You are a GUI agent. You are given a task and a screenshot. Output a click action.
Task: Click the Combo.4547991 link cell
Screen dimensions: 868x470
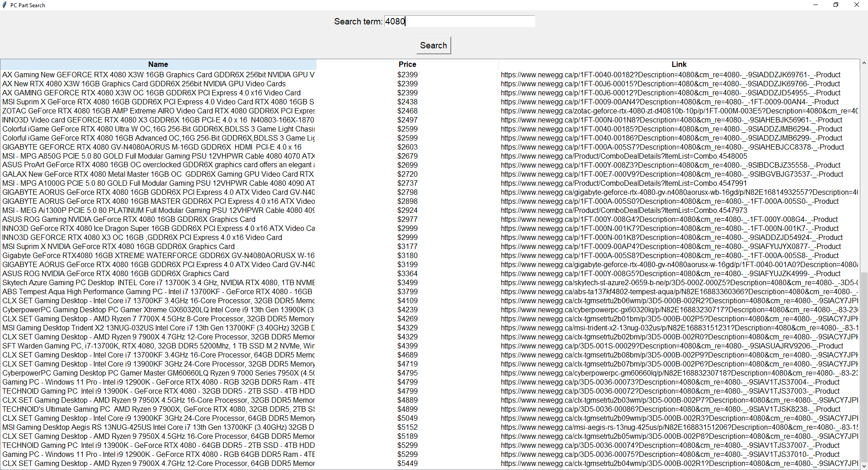pyautogui.click(x=679, y=183)
